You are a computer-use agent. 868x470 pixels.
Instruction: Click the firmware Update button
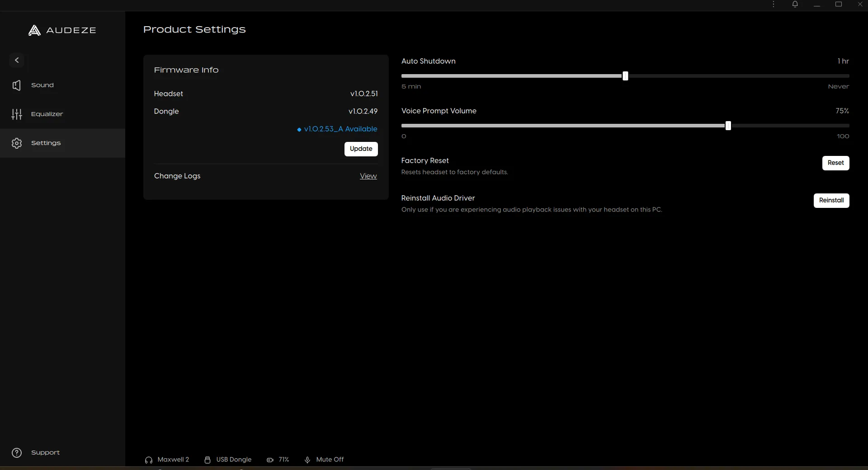tap(361, 149)
